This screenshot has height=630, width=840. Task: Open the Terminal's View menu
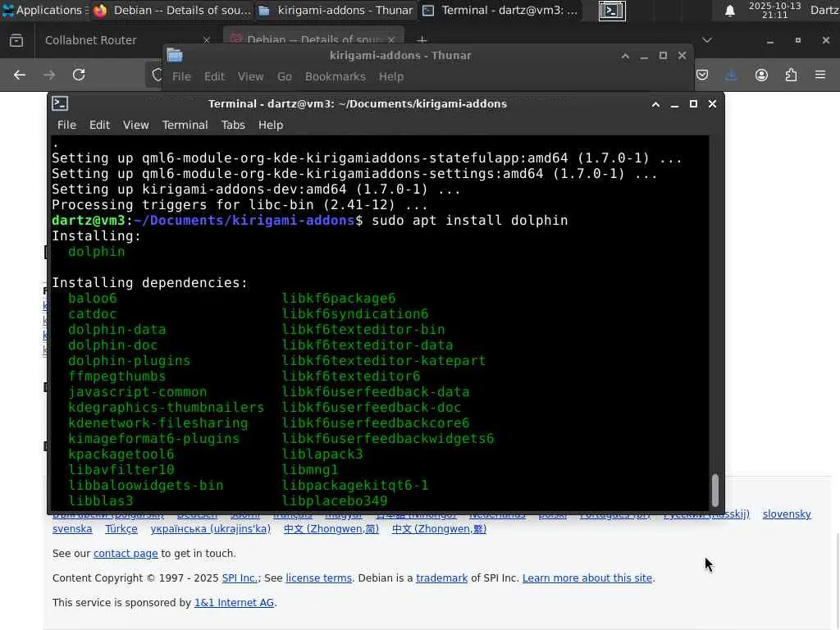point(136,125)
